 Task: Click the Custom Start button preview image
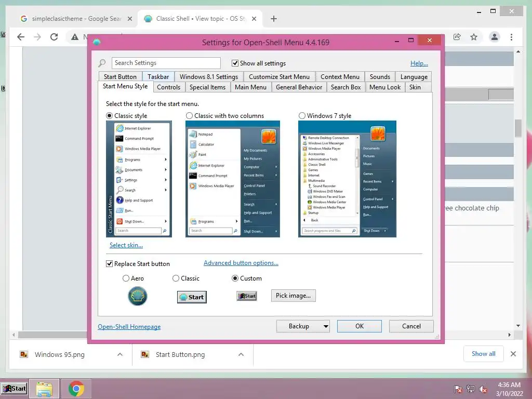pyautogui.click(x=247, y=296)
